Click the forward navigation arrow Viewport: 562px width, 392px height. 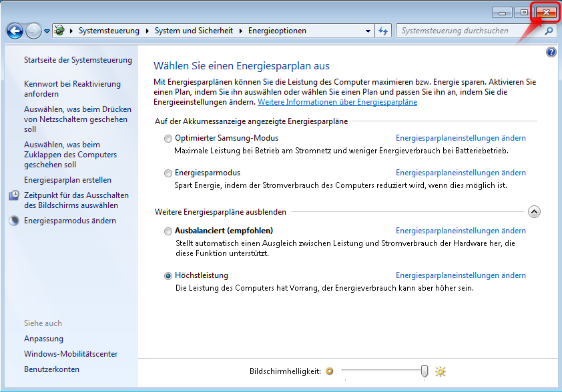(32, 31)
